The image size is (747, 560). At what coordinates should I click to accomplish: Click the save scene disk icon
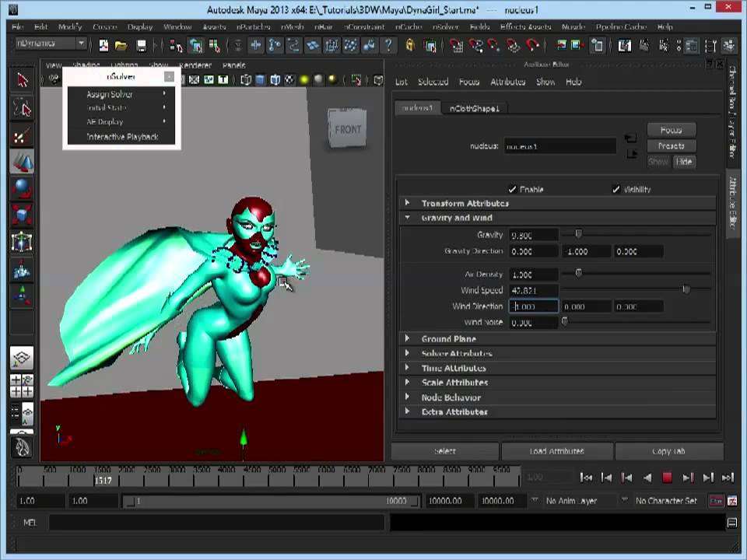click(x=141, y=45)
